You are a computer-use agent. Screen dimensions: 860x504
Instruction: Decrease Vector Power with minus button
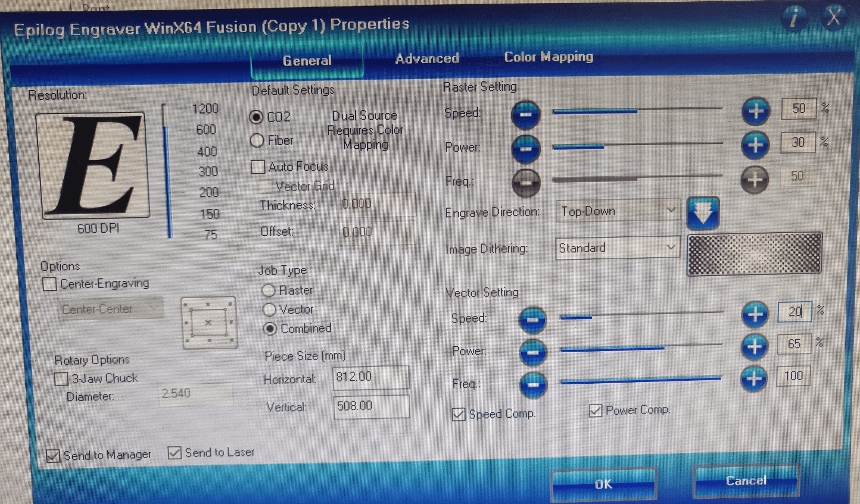[x=533, y=352]
